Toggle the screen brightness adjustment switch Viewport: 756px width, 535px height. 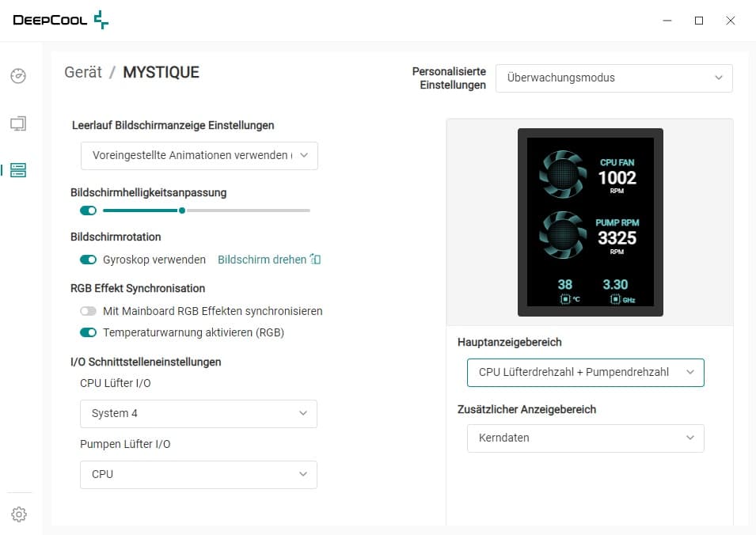pos(88,211)
